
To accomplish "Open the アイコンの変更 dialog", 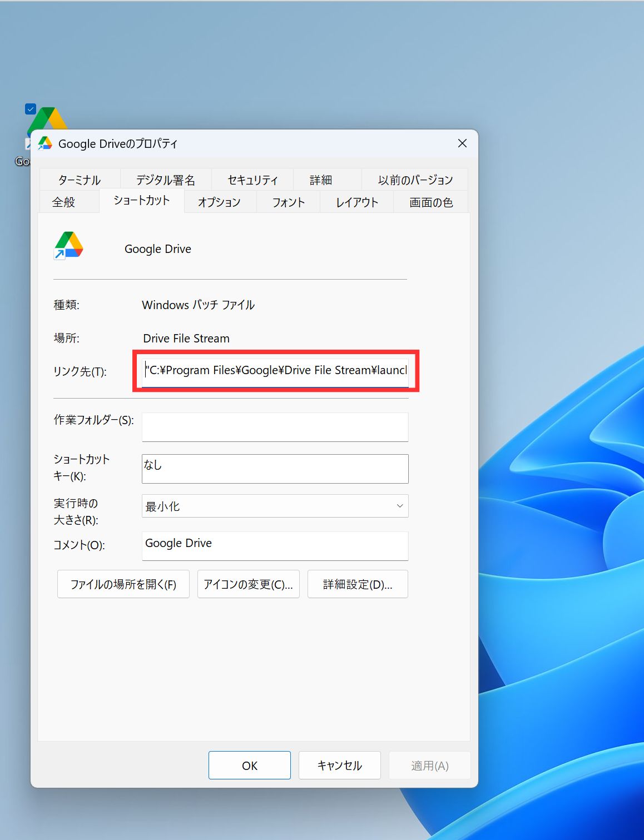I will [x=248, y=584].
